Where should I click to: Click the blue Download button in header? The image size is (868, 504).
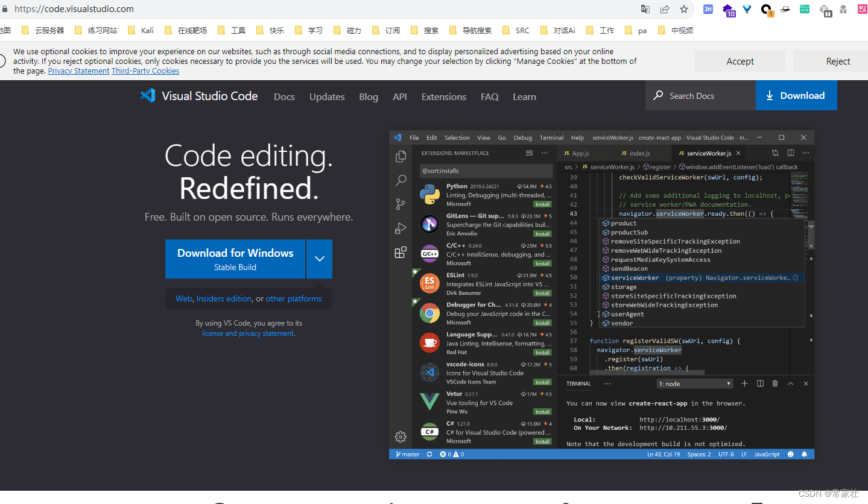pyautogui.click(x=796, y=95)
